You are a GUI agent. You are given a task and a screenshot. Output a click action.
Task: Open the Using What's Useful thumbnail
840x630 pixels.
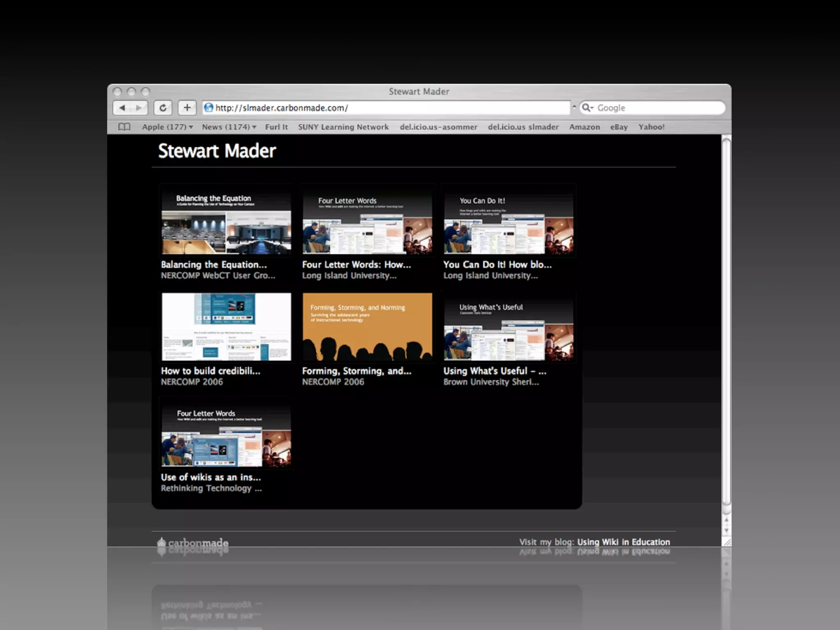(509, 326)
